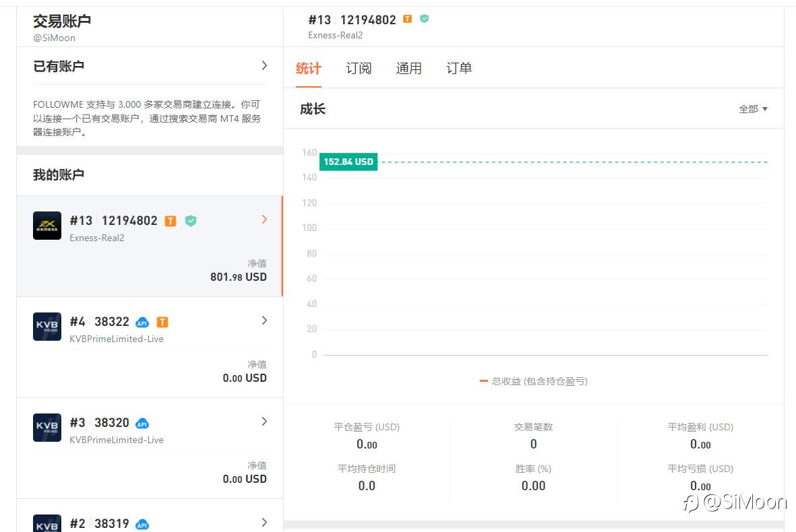Click KVBPrimeLimited-Live under account #4
The height and width of the screenshot is (532, 796).
117,339
